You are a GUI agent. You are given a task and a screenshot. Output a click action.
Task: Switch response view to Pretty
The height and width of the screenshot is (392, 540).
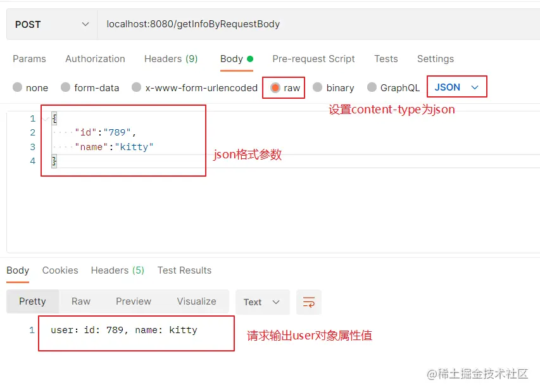(32, 301)
